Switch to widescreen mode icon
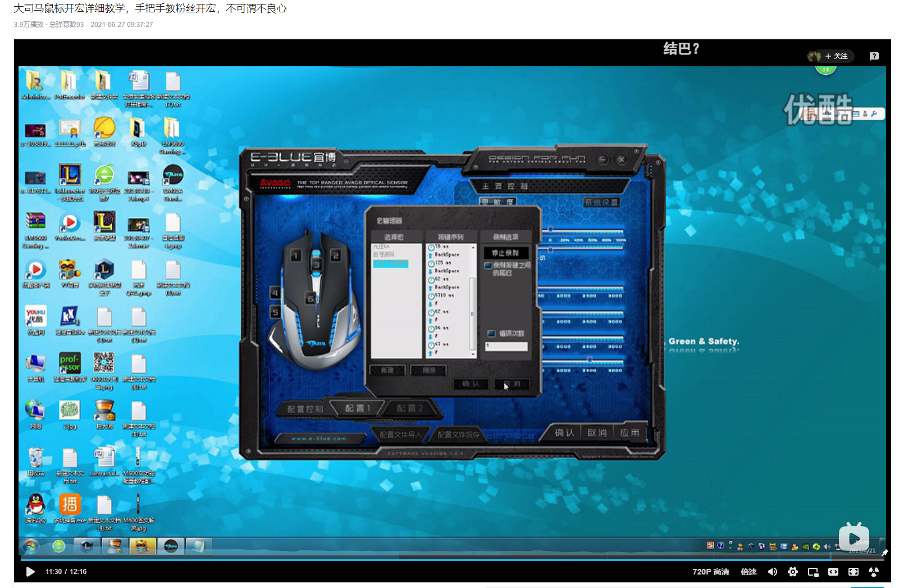This screenshot has width=899, height=588. tap(833, 572)
